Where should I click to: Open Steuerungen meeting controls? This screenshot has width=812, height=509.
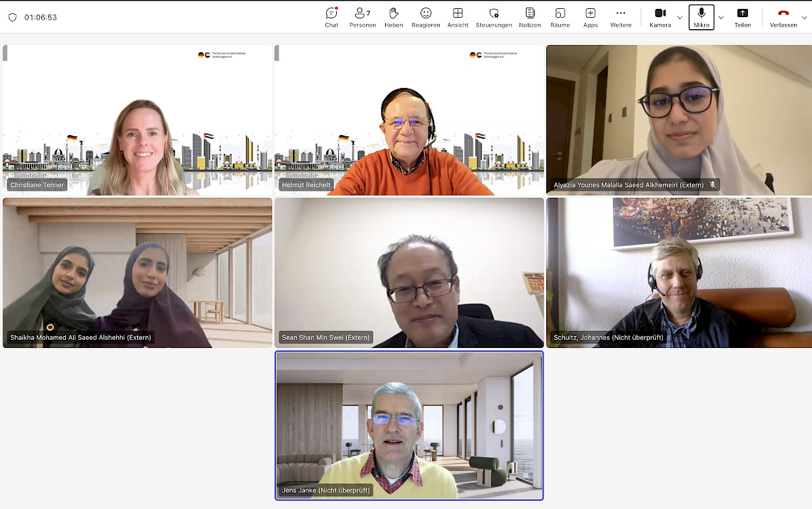tap(494, 17)
